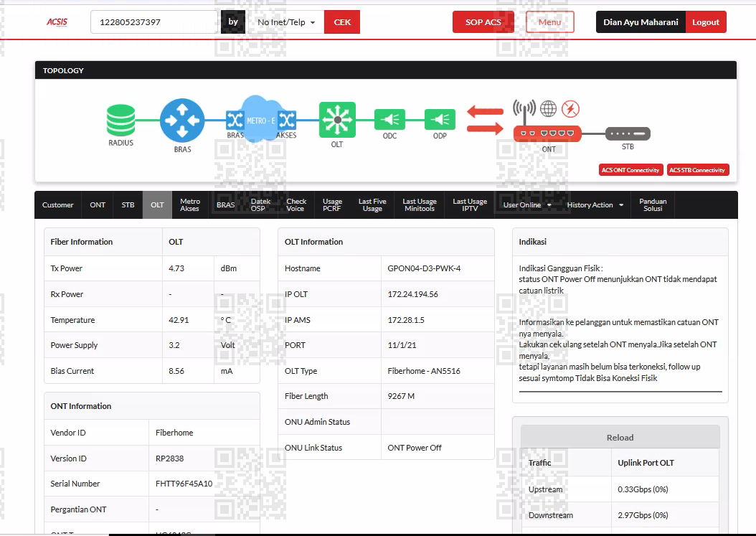The image size is (756, 536).
Task: Click ACS STB Connectivity button
Action: pos(698,170)
